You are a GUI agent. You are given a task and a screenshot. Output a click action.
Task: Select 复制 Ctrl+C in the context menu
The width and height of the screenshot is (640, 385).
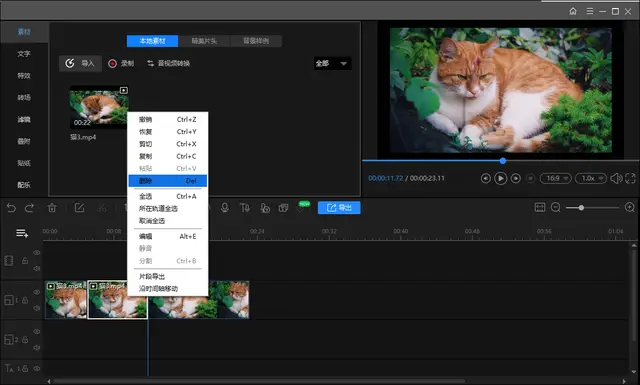(168, 156)
